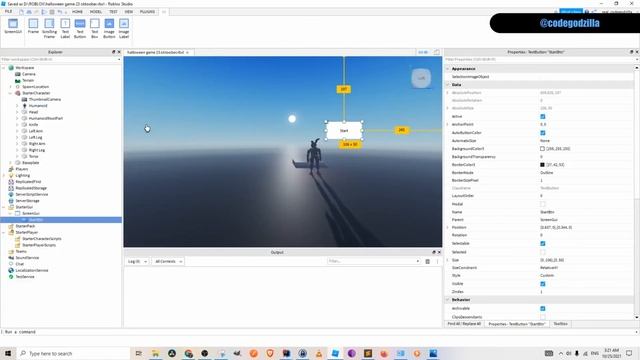Click the undo arrow in quick access toolbar
Viewport: 640px width, 360px height.
(x=60, y=12)
